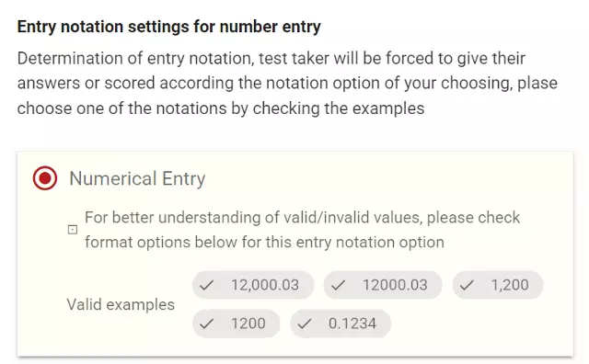This screenshot has height=364, width=589.
Task: Click the Numerical Entry option label
Action: (137, 178)
